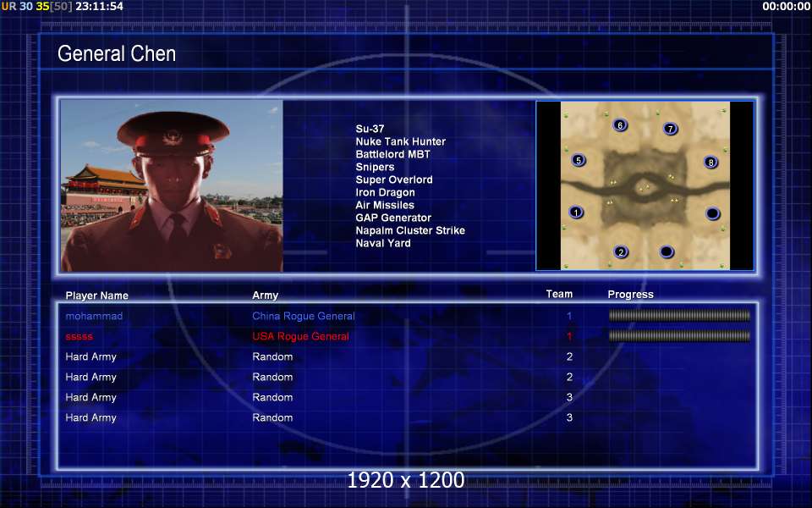Image resolution: width=812 pixels, height=508 pixels.
Task: Click the unnumbered start marker below marker 8
Action: pos(712,213)
